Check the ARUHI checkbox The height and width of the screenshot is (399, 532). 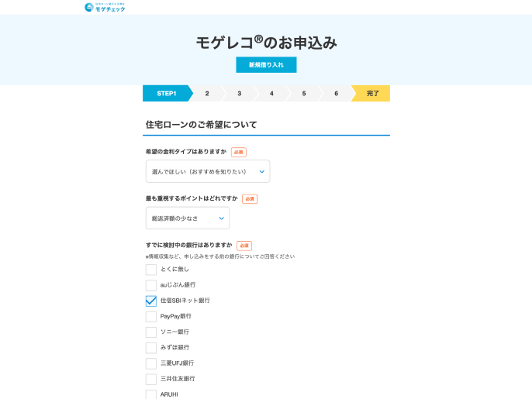click(x=151, y=394)
